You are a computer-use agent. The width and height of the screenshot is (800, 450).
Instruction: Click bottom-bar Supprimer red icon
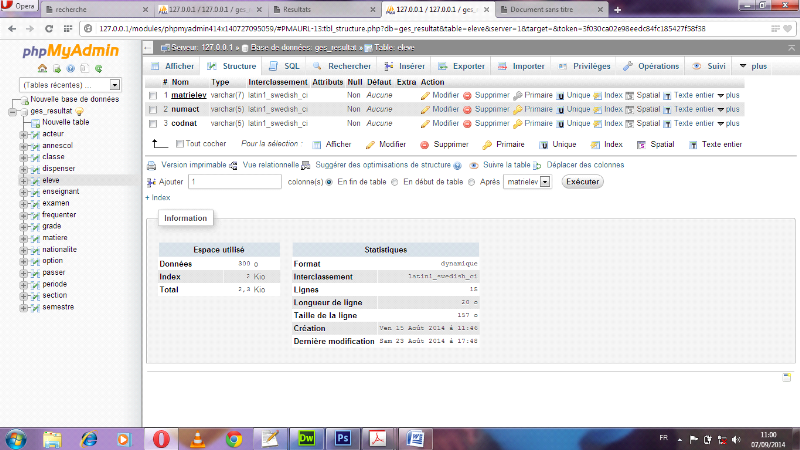pyautogui.click(x=424, y=145)
